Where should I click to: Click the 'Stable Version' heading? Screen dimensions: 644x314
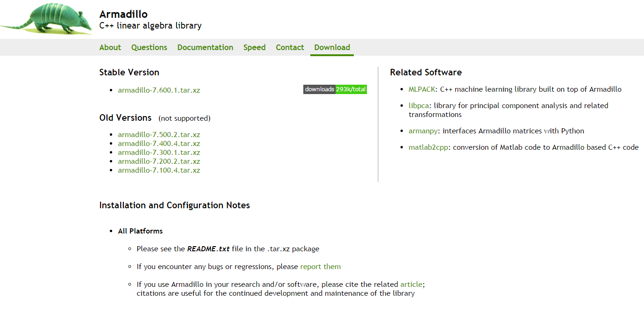click(x=129, y=73)
